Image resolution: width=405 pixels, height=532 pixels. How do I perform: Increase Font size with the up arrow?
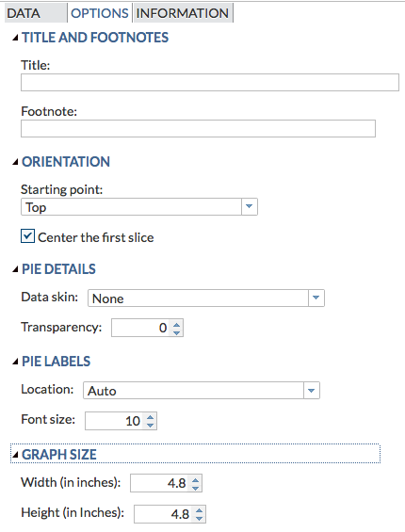151,418
